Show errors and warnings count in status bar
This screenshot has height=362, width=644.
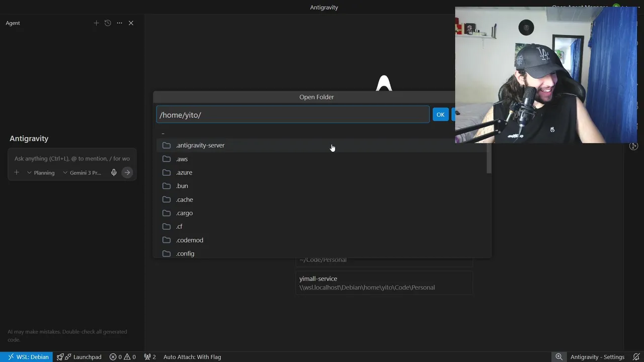coord(123,357)
